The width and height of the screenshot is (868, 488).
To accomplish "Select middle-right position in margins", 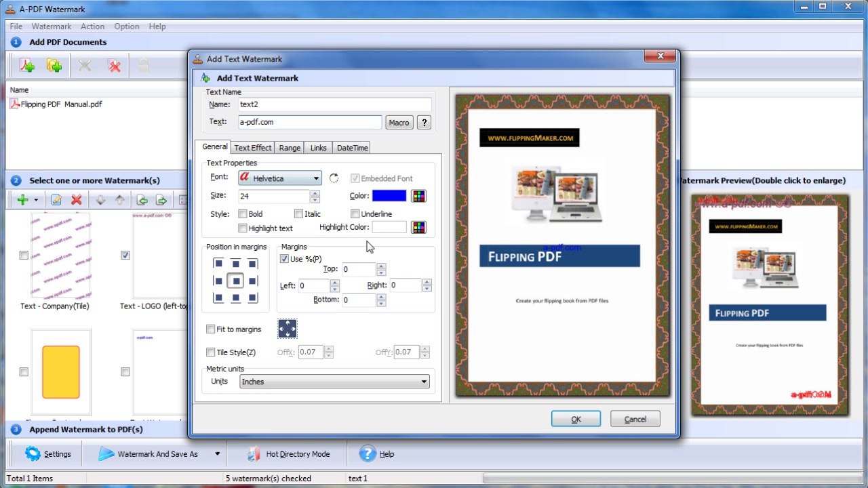I will point(252,281).
